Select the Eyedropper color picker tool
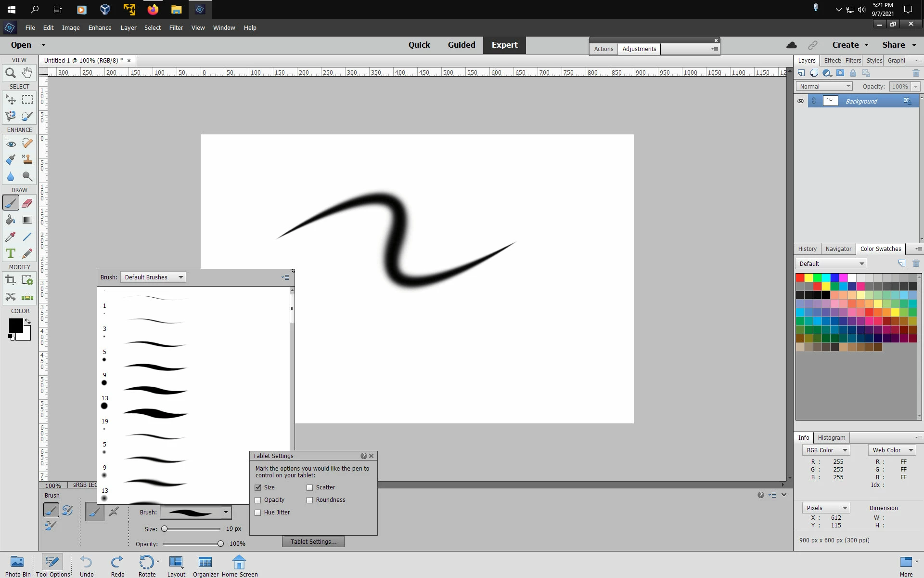The width and height of the screenshot is (924, 578). click(x=11, y=236)
